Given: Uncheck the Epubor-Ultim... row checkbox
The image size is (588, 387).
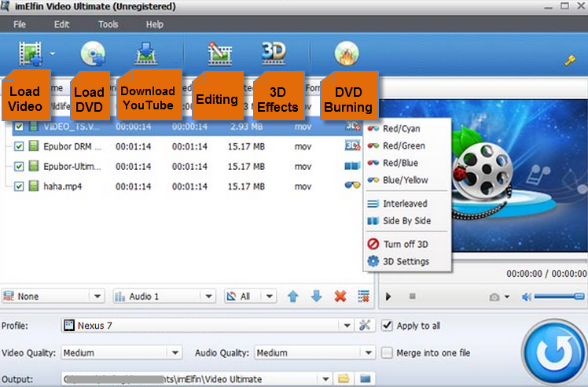Looking at the screenshot, I should pyautogui.click(x=19, y=166).
